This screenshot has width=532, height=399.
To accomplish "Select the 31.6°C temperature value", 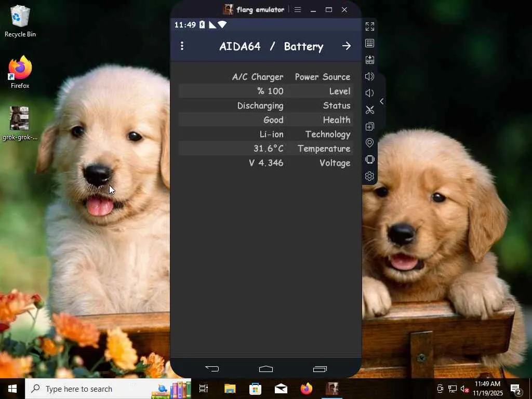I will click(269, 149).
